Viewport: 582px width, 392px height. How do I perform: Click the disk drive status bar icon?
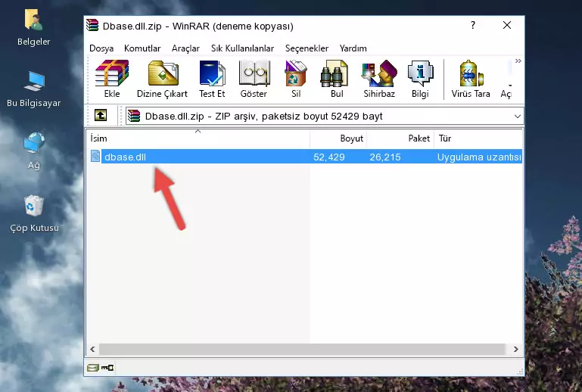tap(92, 368)
